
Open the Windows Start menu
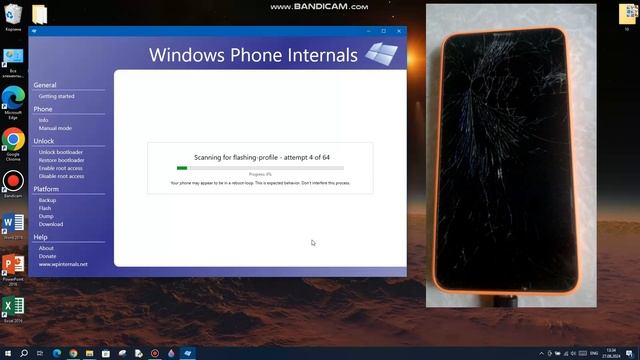(x=8, y=353)
